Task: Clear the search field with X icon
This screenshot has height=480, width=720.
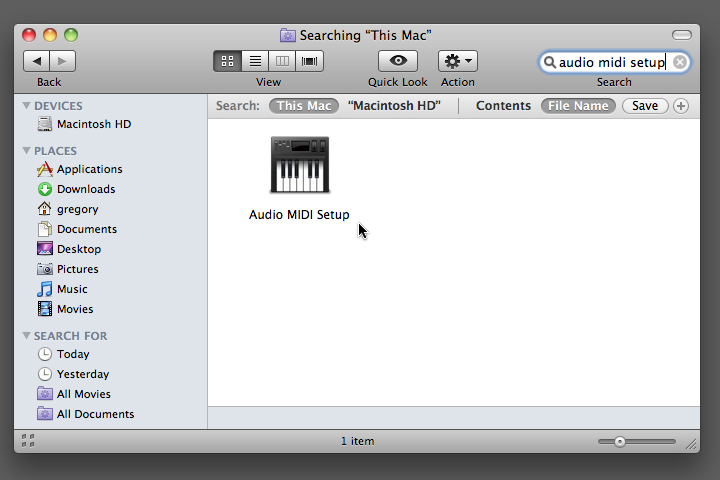Action: (x=680, y=62)
